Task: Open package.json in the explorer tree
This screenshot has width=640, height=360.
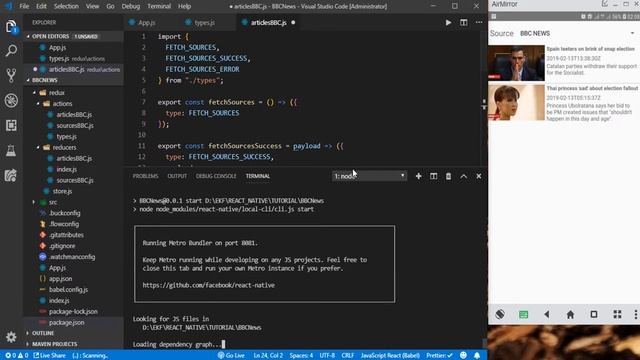Action: coord(66,322)
